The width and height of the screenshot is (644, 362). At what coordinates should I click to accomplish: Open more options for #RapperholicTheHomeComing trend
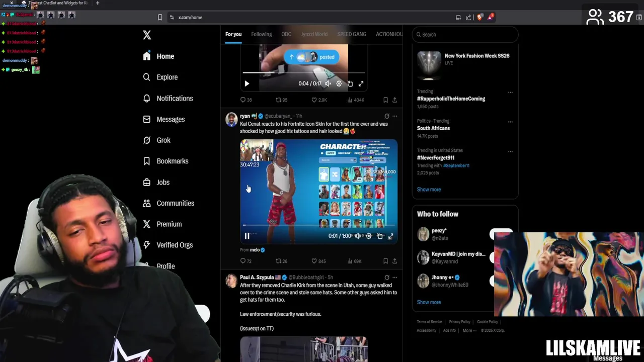[x=510, y=93]
